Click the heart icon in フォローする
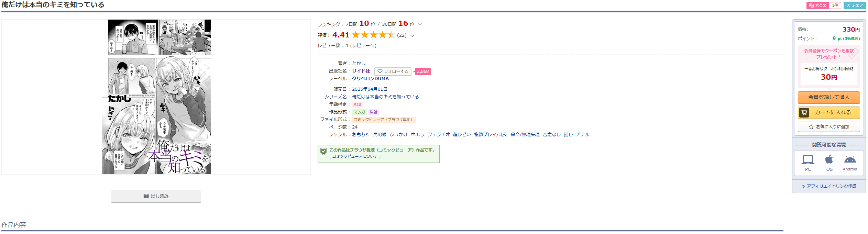The image size is (868, 234). tap(380, 71)
